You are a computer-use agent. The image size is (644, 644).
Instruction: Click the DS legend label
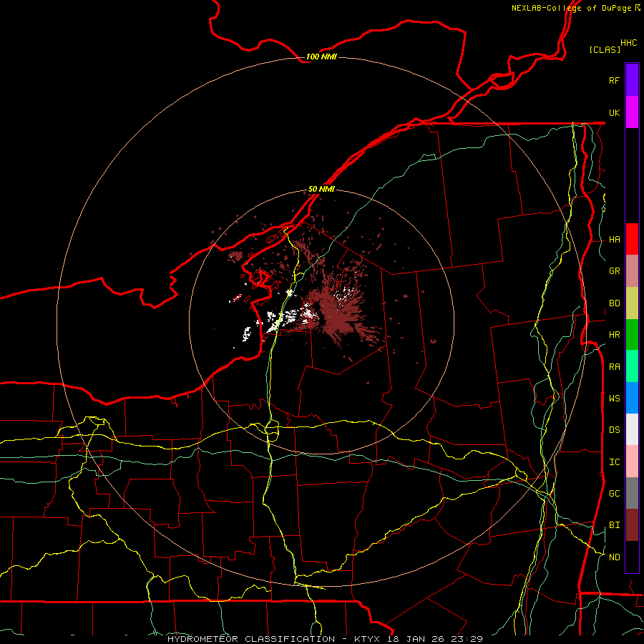tap(615, 430)
